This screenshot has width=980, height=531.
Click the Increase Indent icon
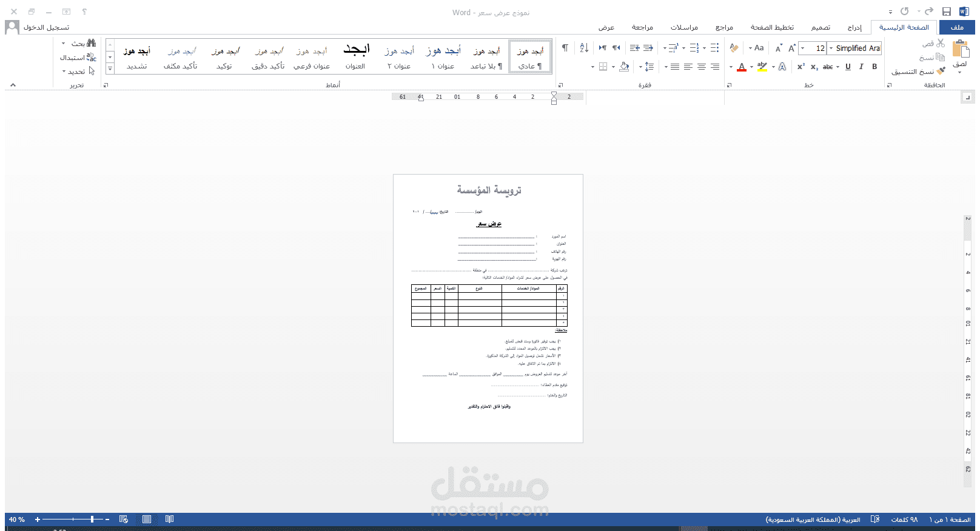pyautogui.click(x=634, y=48)
